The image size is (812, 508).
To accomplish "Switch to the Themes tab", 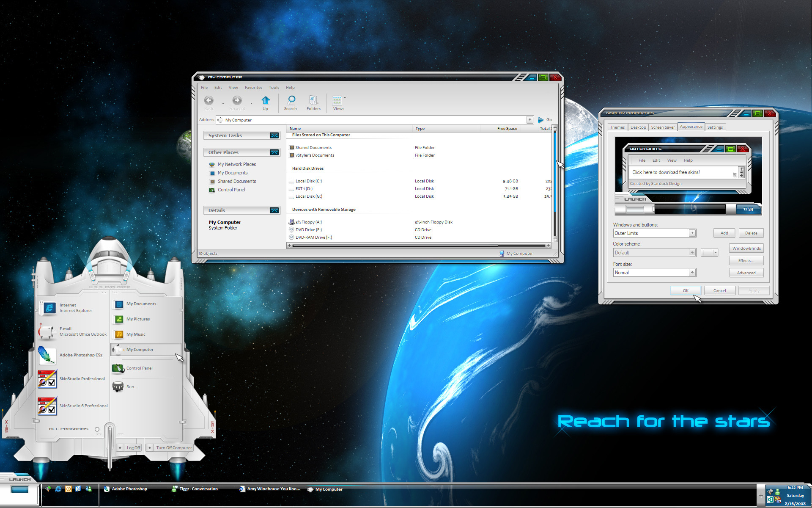I will [617, 127].
